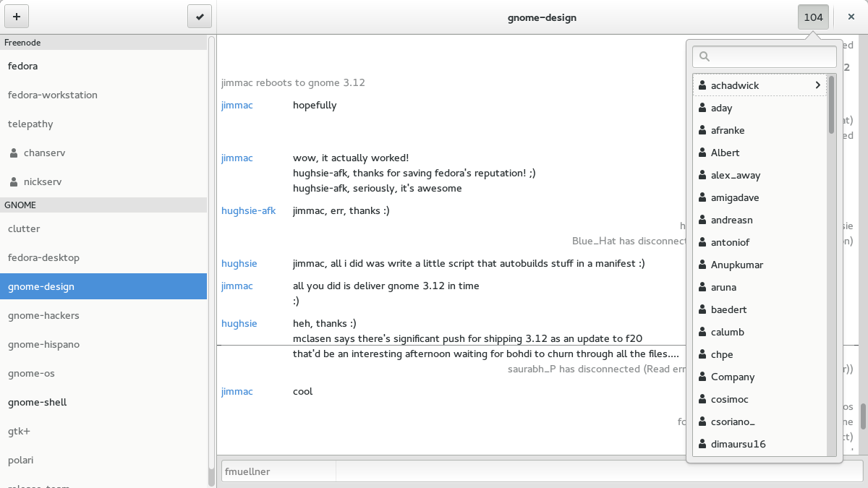
Task: Click the user icon beside chpe
Action: pyautogui.click(x=702, y=354)
